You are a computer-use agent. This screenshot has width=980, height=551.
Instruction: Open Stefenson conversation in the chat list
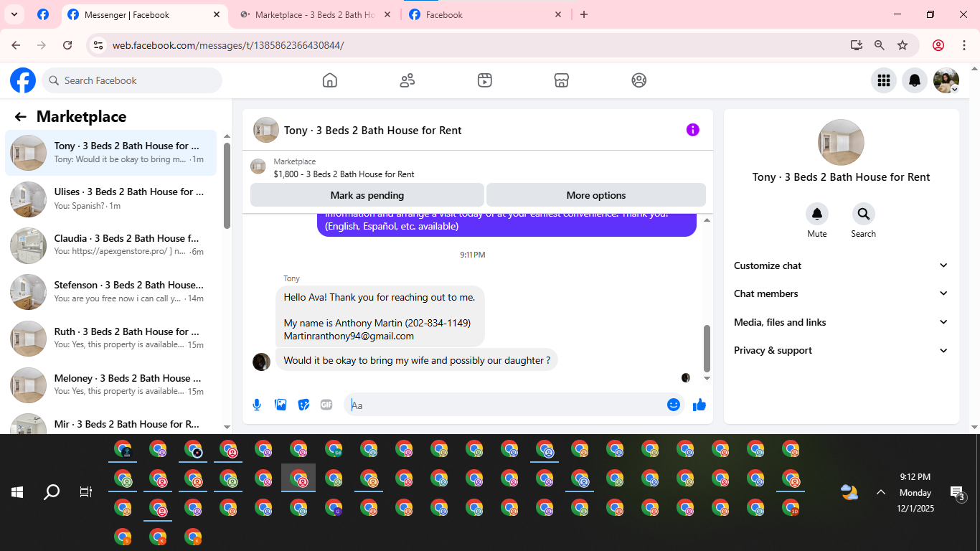point(110,292)
